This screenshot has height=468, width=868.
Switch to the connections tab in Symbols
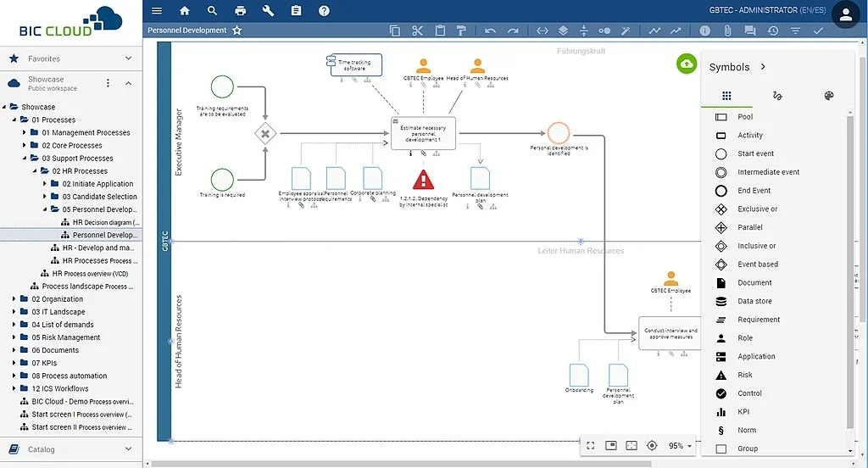(x=777, y=96)
